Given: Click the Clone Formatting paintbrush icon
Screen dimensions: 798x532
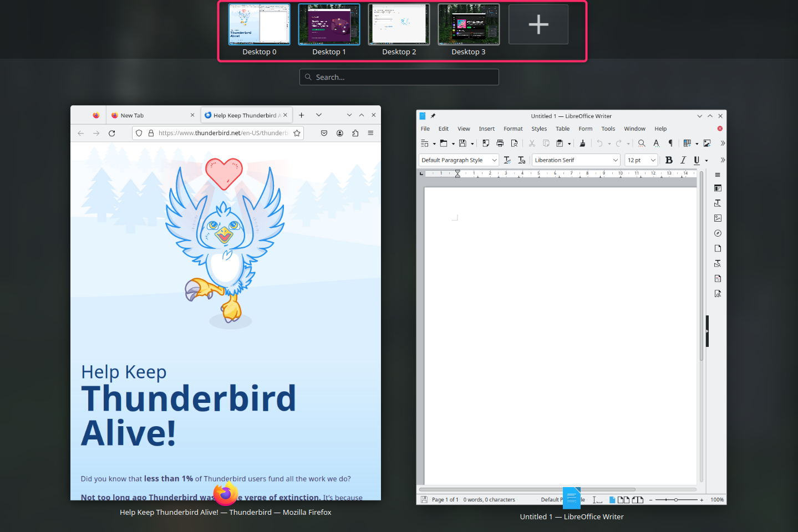Looking at the screenshot, I should pos(582,143).
